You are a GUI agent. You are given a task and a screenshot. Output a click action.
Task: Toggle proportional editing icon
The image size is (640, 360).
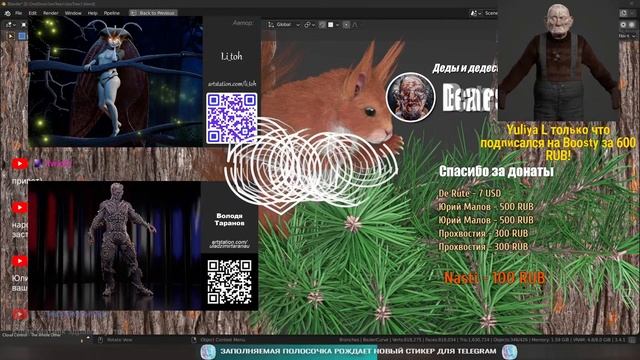(x=346, y=25)
